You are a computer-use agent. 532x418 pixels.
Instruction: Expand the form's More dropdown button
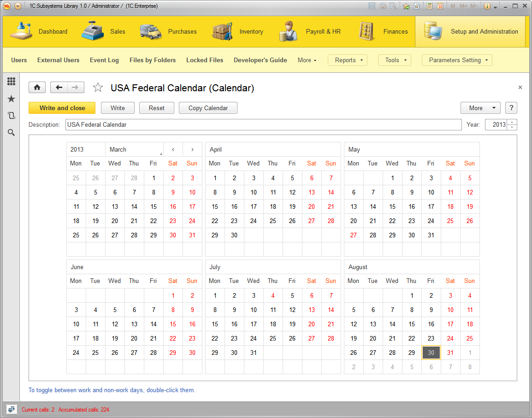[480, 108]
